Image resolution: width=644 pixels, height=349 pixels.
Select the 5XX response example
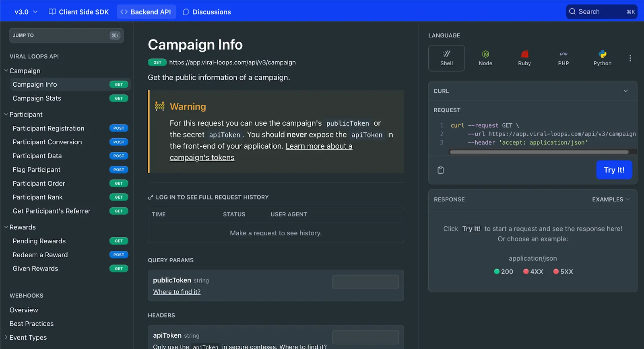tap(563, 272)
